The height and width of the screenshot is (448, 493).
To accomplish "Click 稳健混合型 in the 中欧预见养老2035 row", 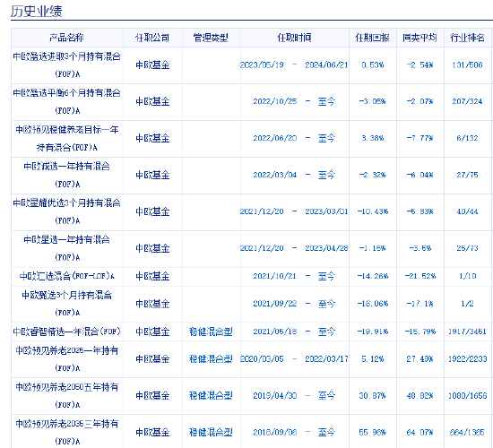I will (x=211, y=432).
